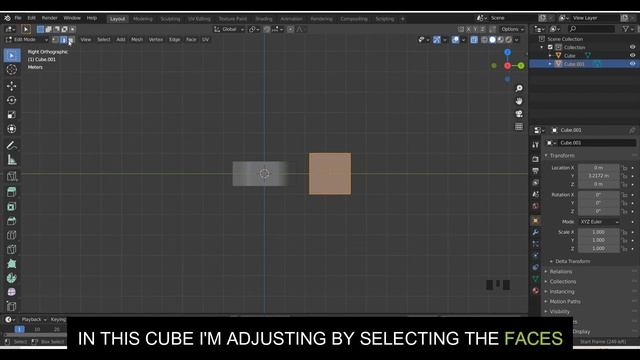Click the viewport zoom magnifier icon
Viewport: 640px width, 360px height.
click(x=519, y=88)
